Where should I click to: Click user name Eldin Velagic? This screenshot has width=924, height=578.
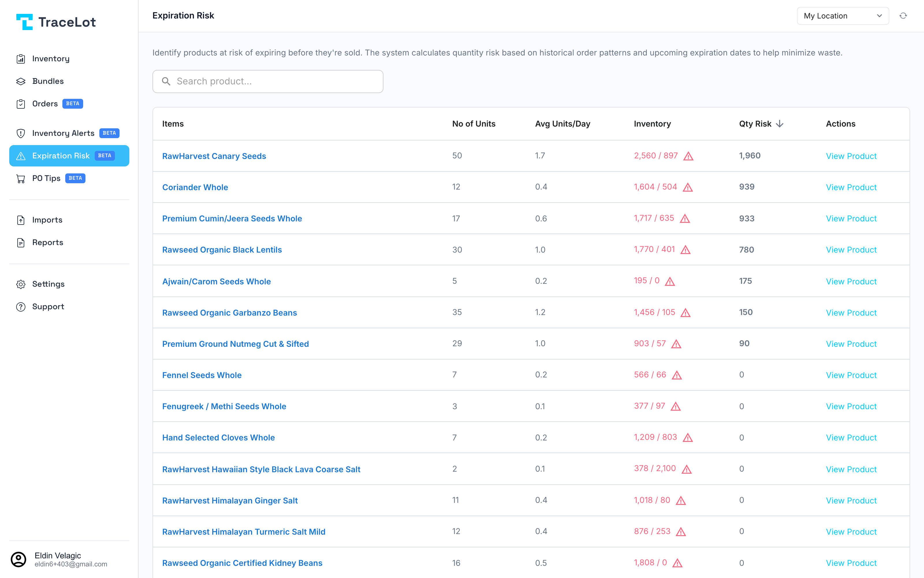(58, 556)
